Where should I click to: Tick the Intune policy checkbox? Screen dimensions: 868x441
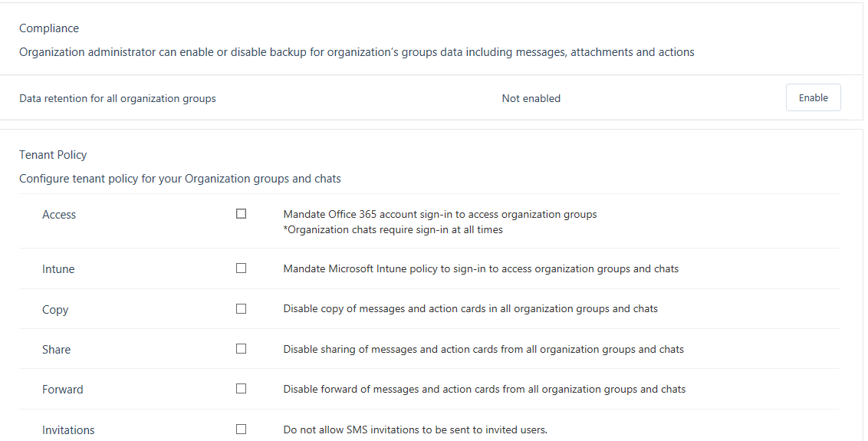(241, 268)
